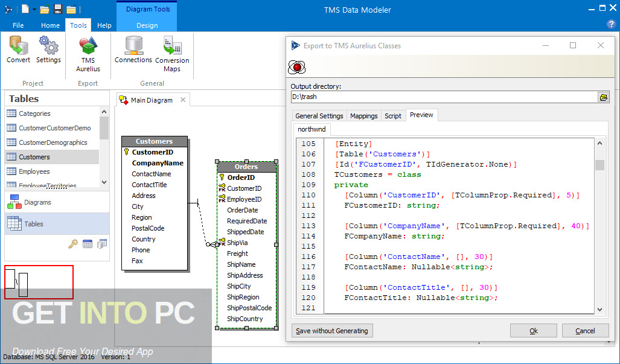Select the northwnd preview sub-tab

tap(312, 129)
